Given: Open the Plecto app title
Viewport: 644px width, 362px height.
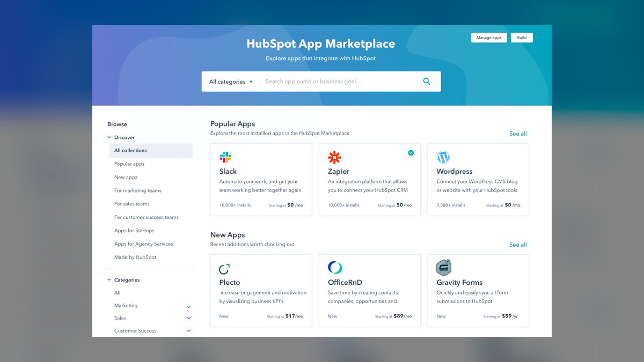Looking at the screenshot, I should [230, 283].
